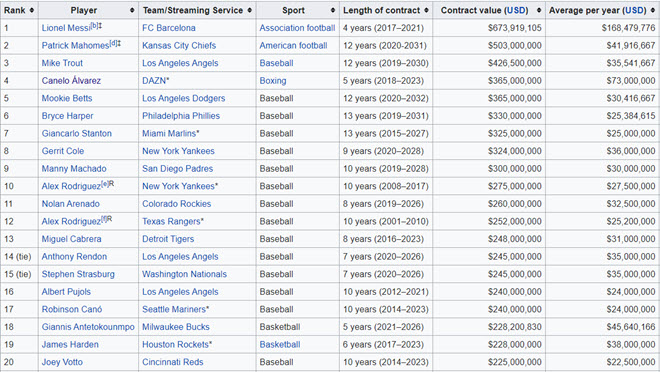The height and width of the screenshot is (372, 660).
Task: Open the Canelo Álvarez link
Action: [71, 81]
